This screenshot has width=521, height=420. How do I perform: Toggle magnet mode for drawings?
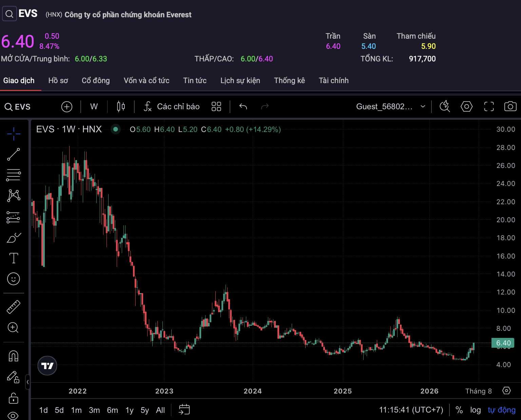click(14, 356)
